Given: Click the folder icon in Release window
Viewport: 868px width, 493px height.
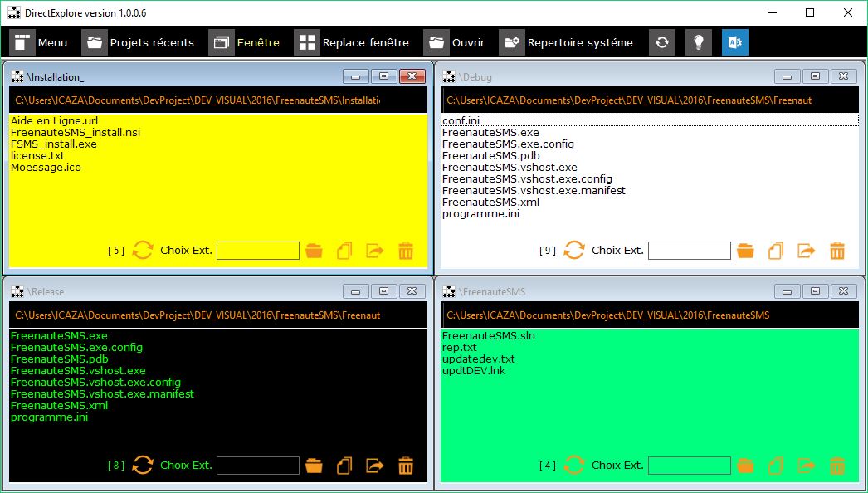Looking at the screenshot, I should (x=314, y=466).
